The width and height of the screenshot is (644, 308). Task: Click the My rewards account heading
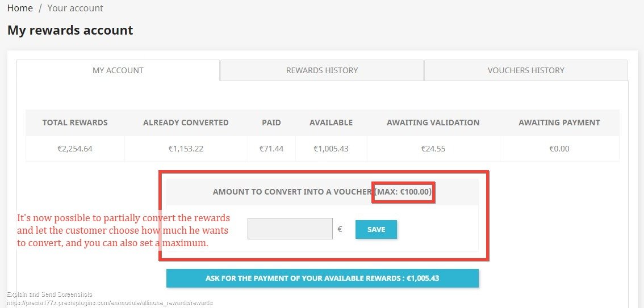[70, 30]
